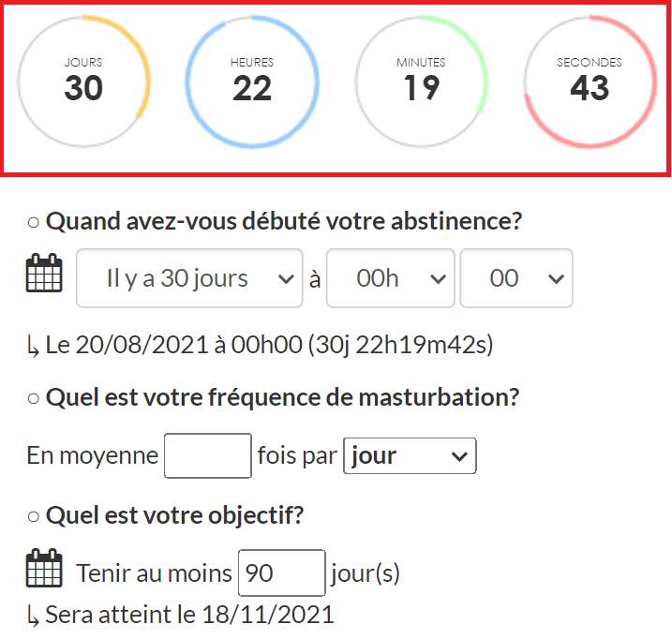Screen dimensions: 672x639
Task: Click the calendar icon beside abstinence start date
Action: point(44,273)
